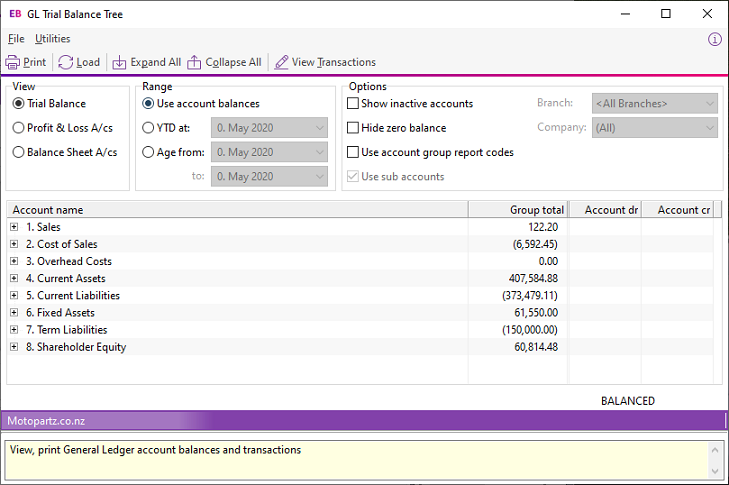
Task: Select the 1. Sales row name
Action: [43, 227]
